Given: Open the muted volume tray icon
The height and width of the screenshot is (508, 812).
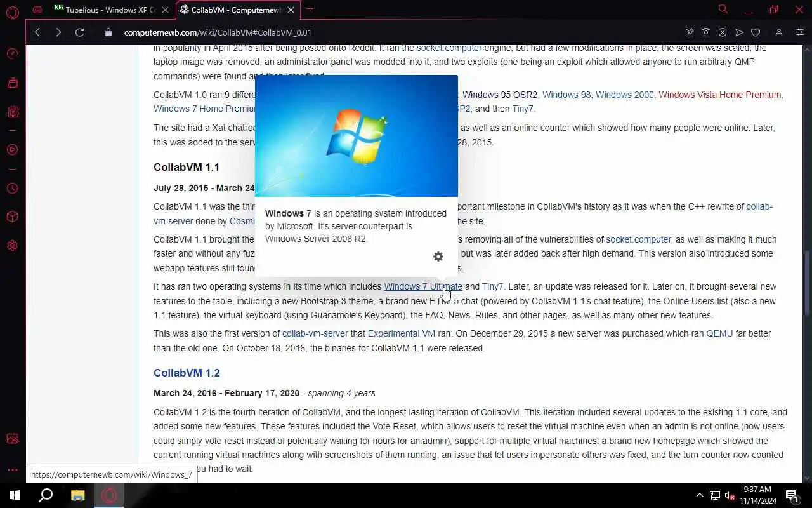Looking at the screenshot, I should (x=730, y=495).
